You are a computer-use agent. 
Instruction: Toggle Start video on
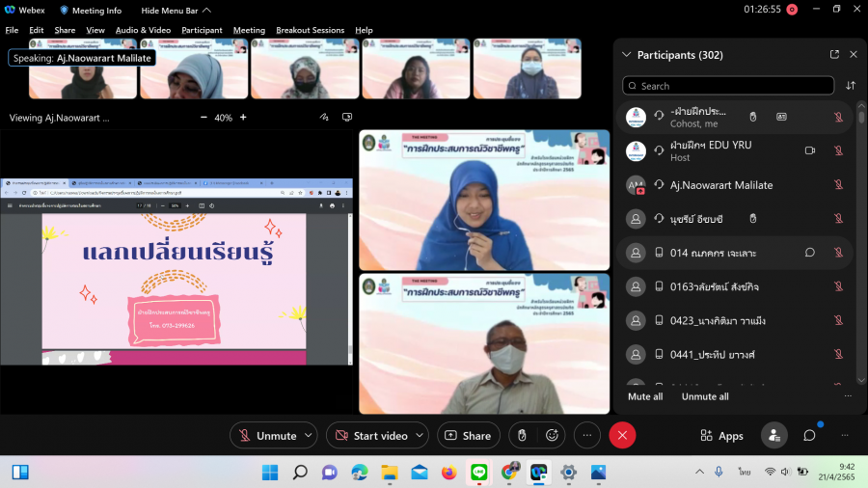[371, 436]
